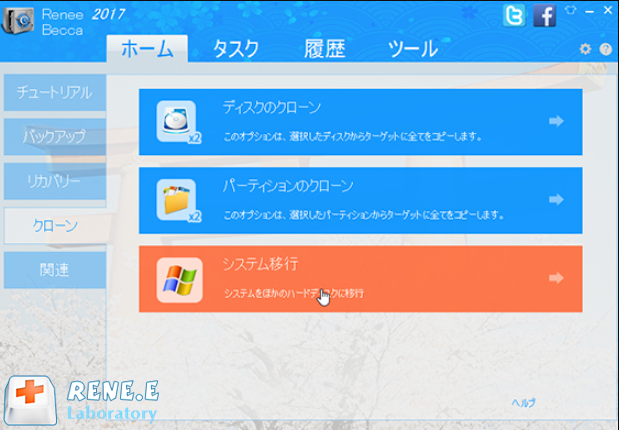Switch to the ホーム tab
Screen dimensions: 619x430
click(147, 49)
